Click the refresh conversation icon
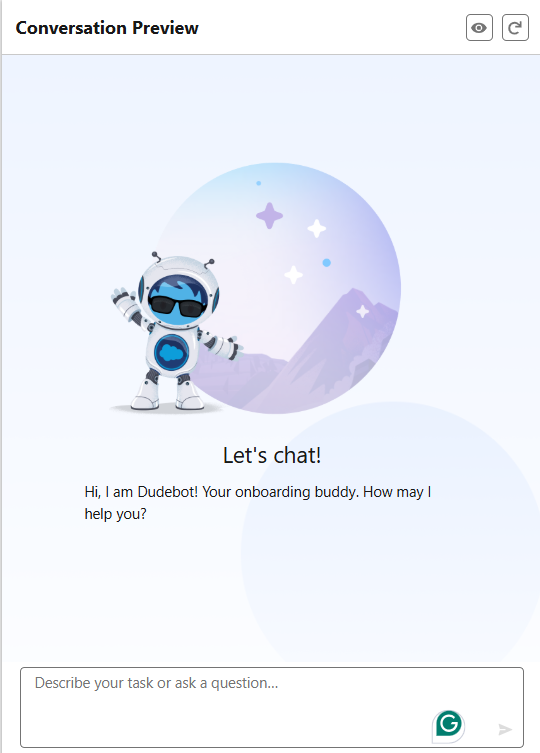The image size is (540, 753). tap(515, 28)
